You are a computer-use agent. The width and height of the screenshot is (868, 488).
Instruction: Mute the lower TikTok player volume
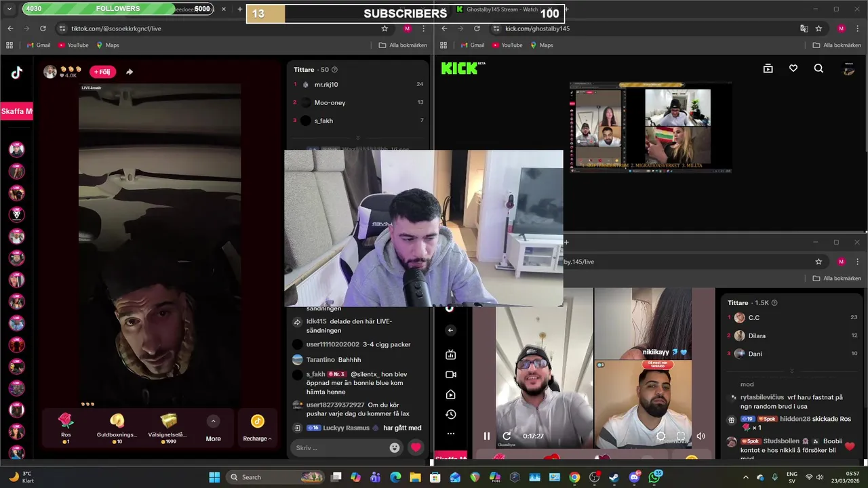coord(701,436)
